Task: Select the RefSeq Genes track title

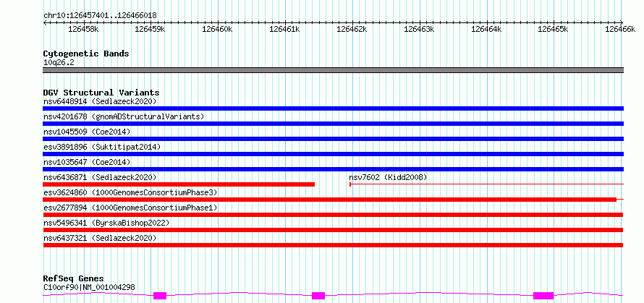Action: (x=74, y=279)
